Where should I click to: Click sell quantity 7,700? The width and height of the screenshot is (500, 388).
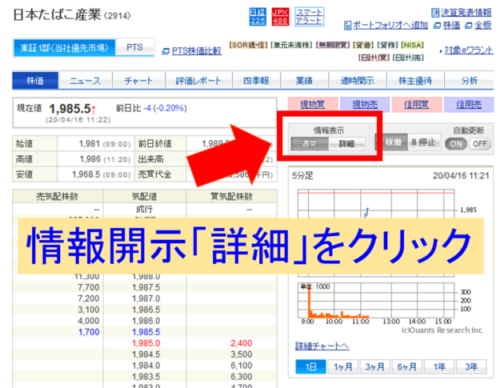89,287
